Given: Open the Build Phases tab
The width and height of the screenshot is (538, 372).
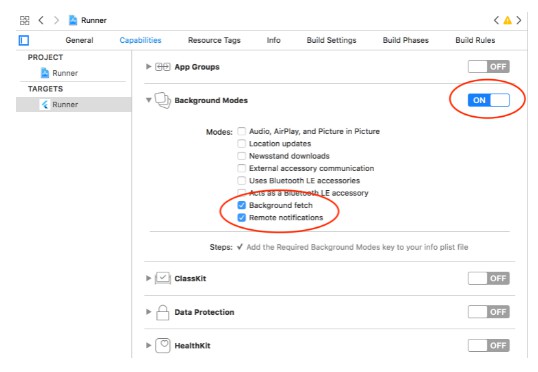Looking at the screenshot, I should click(x=406, y=40).
